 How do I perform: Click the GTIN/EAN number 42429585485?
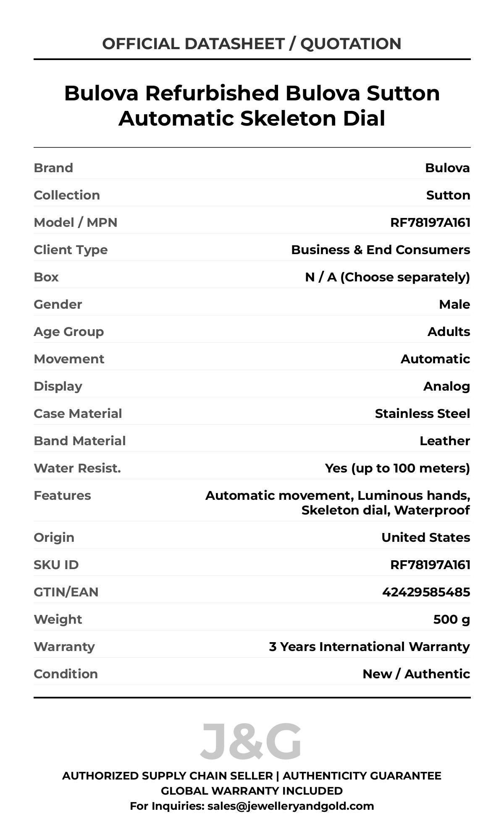[426, 592]
